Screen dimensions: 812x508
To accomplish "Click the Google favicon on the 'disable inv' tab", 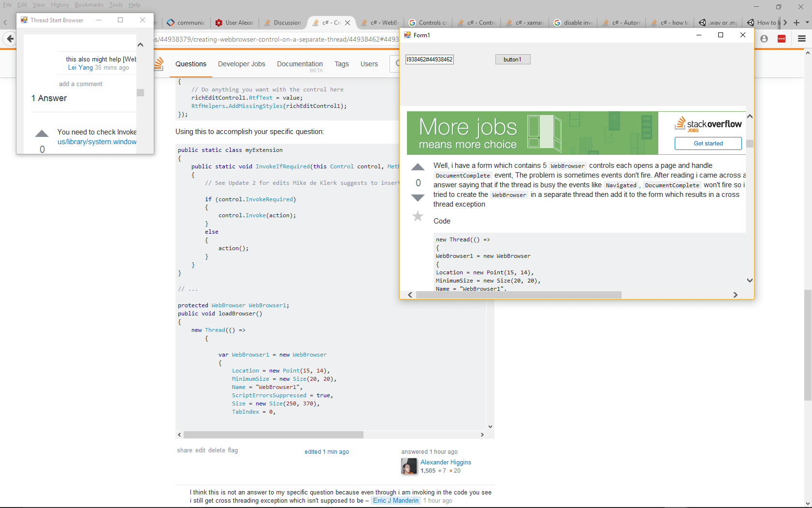I will 557,22.
